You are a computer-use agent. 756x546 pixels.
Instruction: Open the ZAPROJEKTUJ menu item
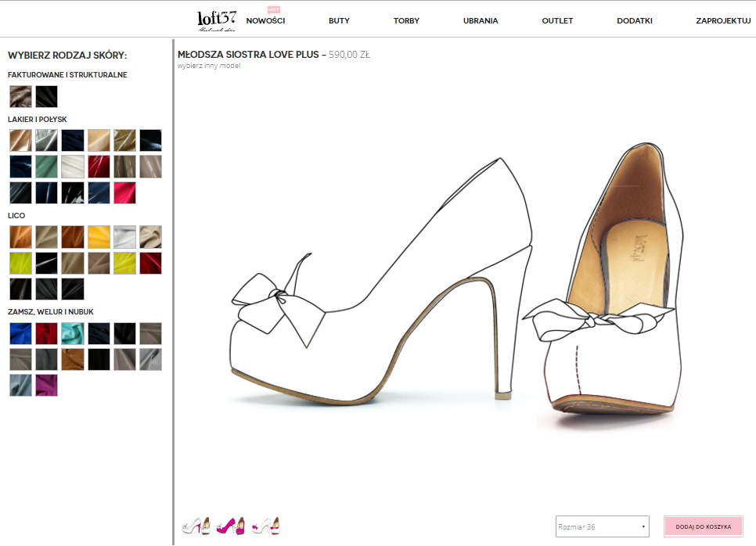[722, 21]
